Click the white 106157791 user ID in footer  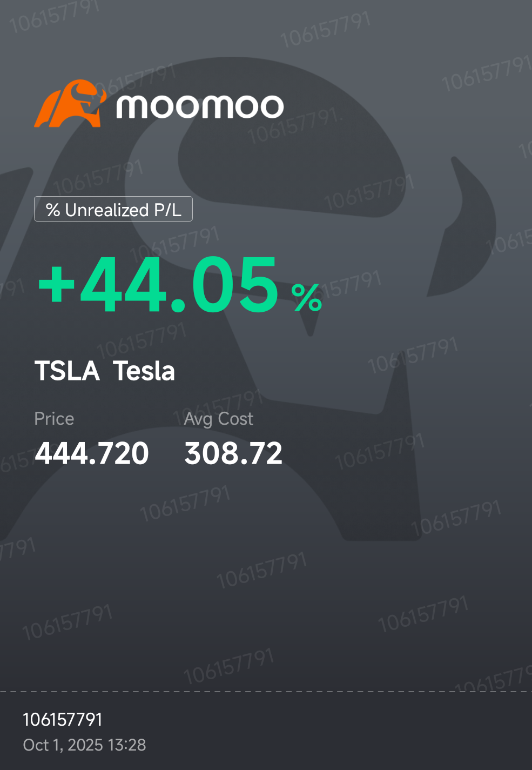click(x=63, y=719)
